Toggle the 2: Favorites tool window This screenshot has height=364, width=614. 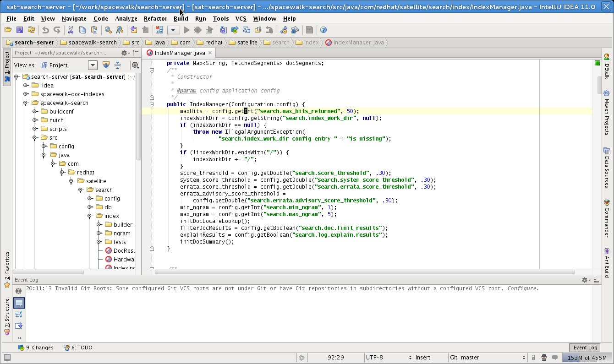coord(7,270)
